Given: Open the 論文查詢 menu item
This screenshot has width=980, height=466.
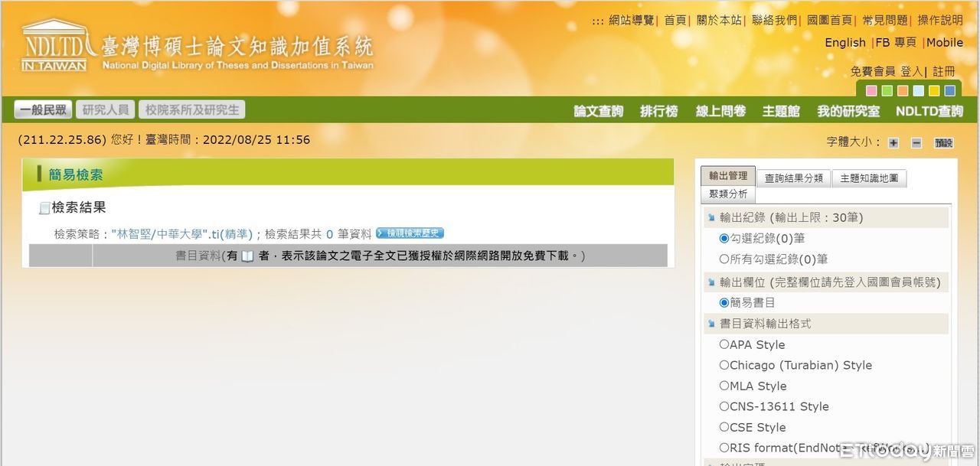Looking at the screenshot, I should point(599,111).
